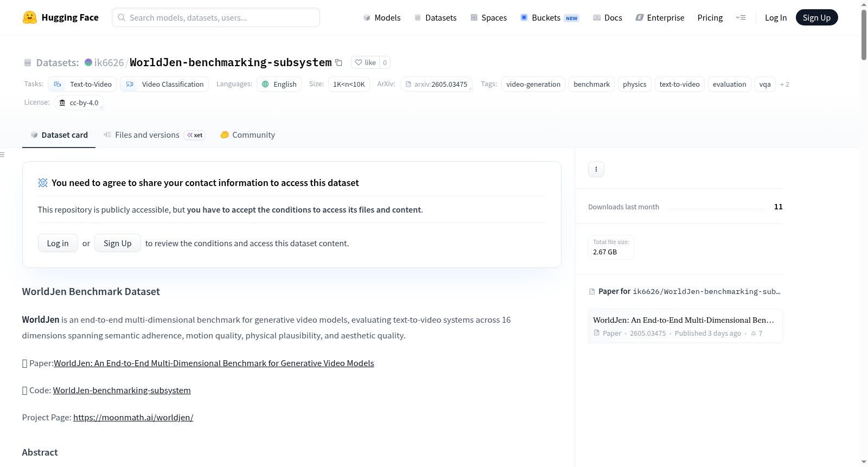Image resolution: width=868 pixels, height=467 pixels.
Task: Click the like count number
Action: pos(385,62)
